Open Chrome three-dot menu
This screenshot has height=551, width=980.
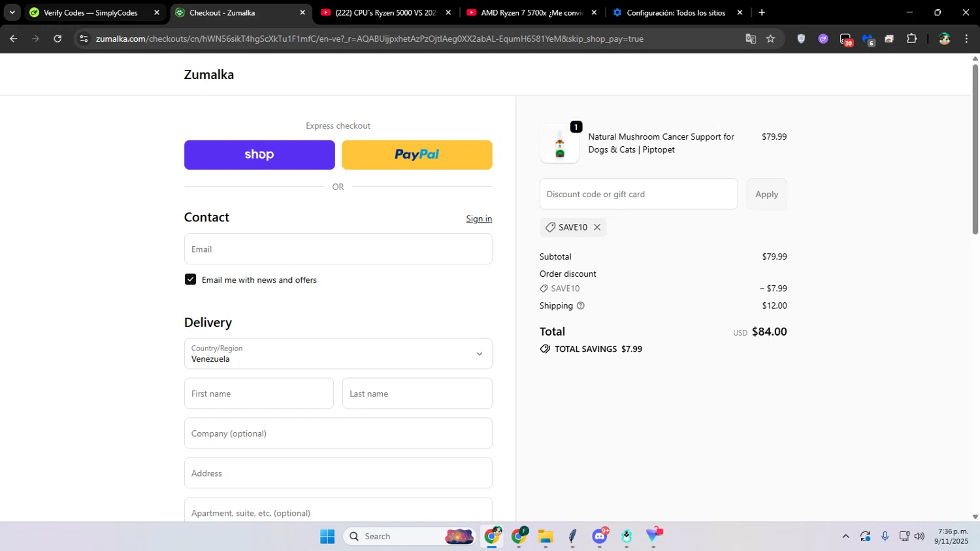tap(966, 39)
